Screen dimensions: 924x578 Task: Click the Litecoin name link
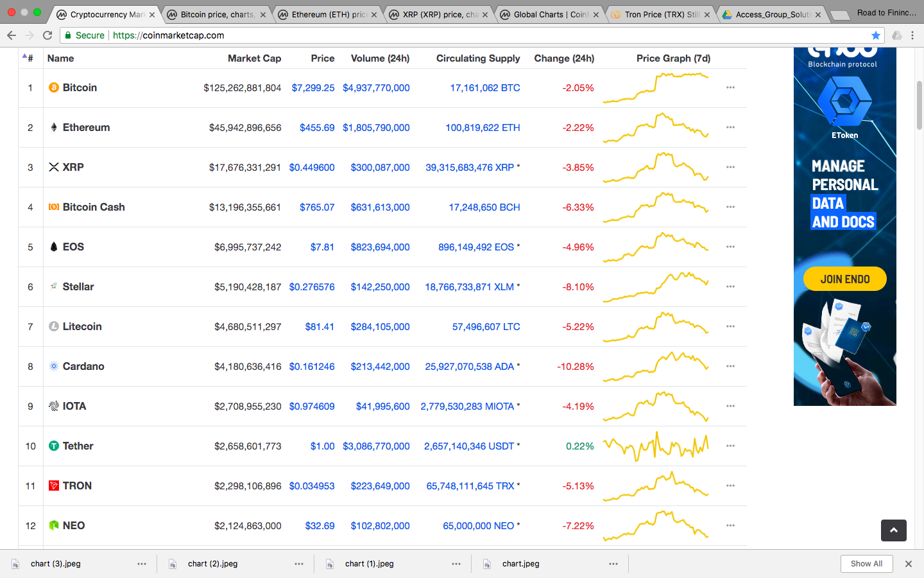click(x=82, y=326)
